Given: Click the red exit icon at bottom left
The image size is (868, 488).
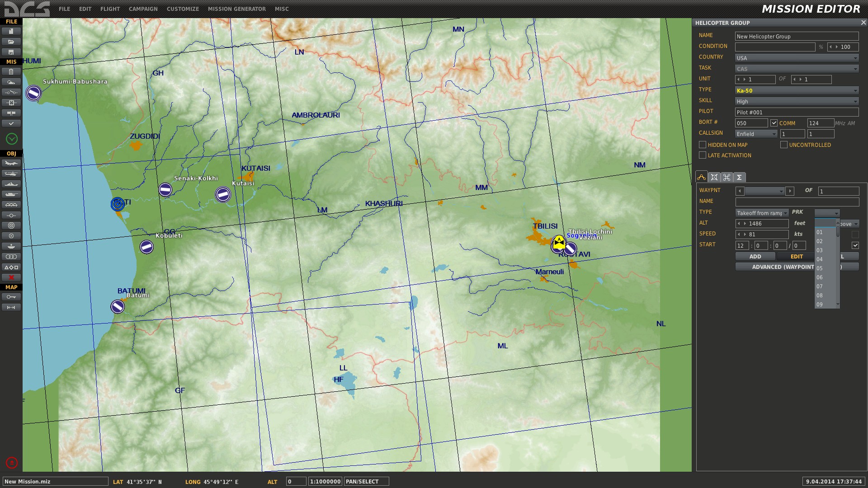Looking at the screenshot, I should click(12, 463).
